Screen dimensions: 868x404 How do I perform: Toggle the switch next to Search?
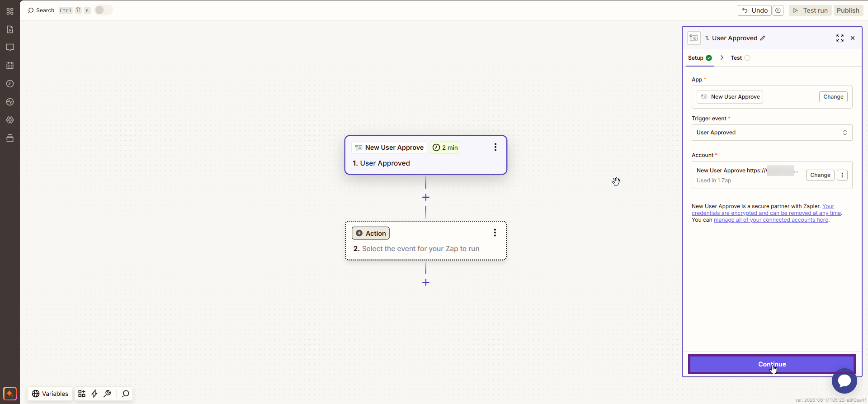[103, 10]
